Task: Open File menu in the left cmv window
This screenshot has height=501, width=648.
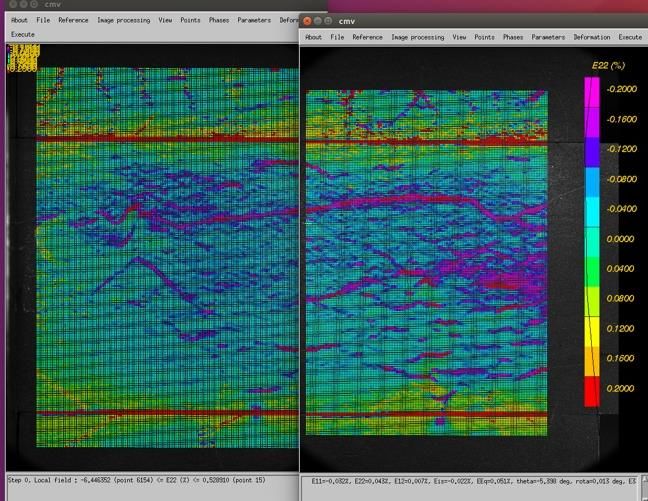Action: [43, 20]
